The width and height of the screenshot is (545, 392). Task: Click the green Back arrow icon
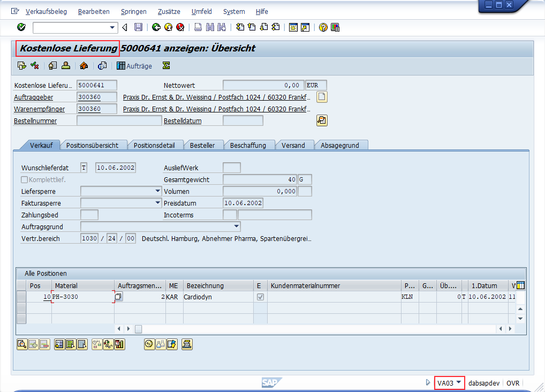(x=156, y=27)
